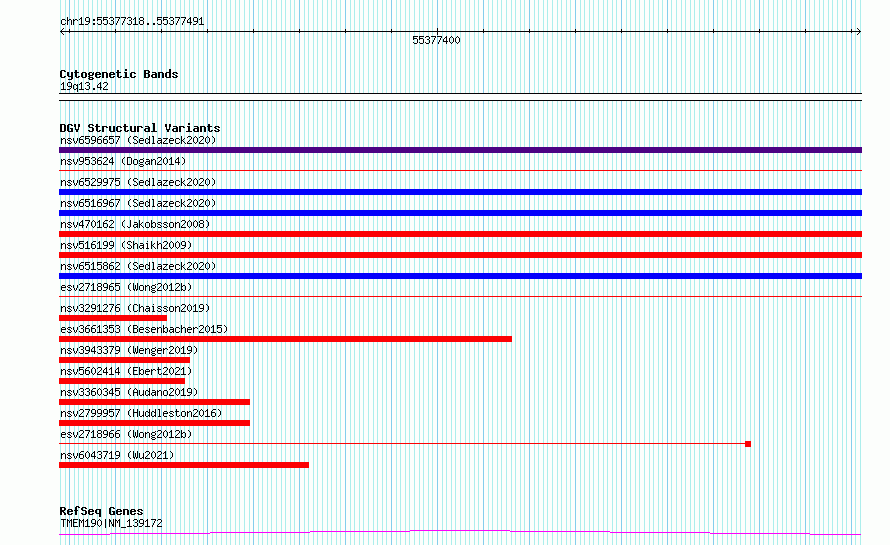Click the nsv6515862 (Sedlazeck2020) label

[x=138, y=266]
